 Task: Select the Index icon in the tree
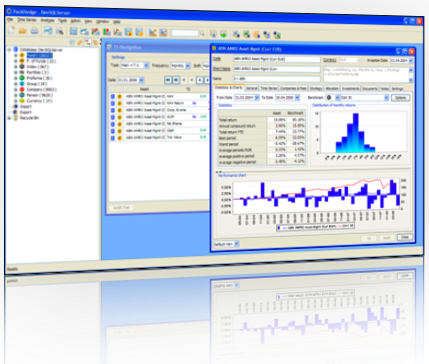pyautogui.click(x=22, y=67)
